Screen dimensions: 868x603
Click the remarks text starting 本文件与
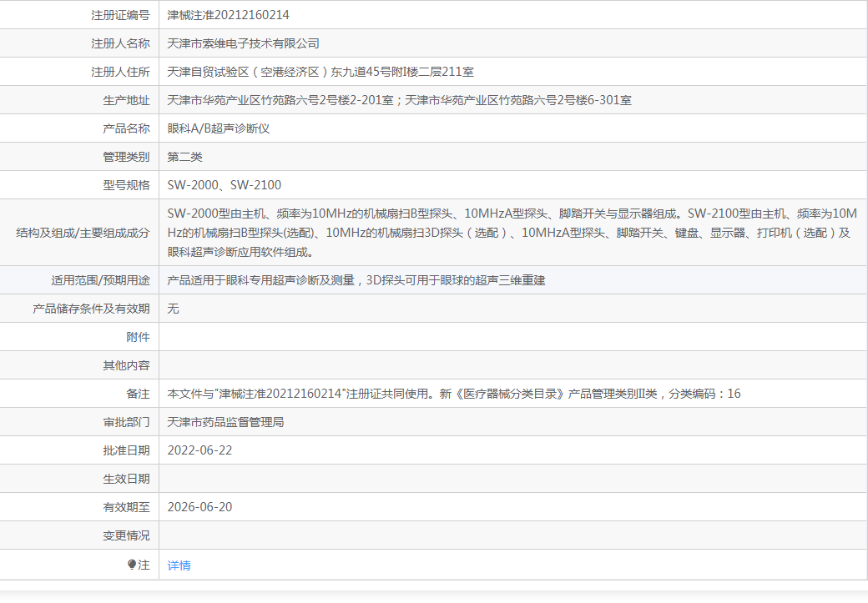click(453, 394)
